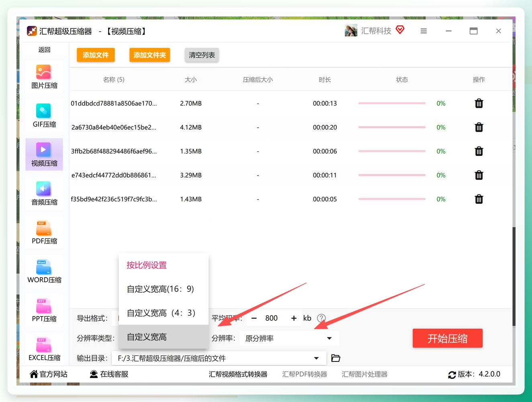Viewport: 532px width, 402px height.
Task: Click the 状态 column header
Action: pyautogui.click(x=402, y=80)
